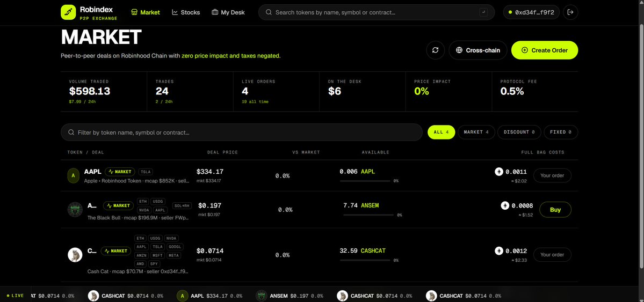The height and width of the screenshot is (302, 644).
Task: Select the MARKET 4 filter pill
Action: (x=476, y=132)
